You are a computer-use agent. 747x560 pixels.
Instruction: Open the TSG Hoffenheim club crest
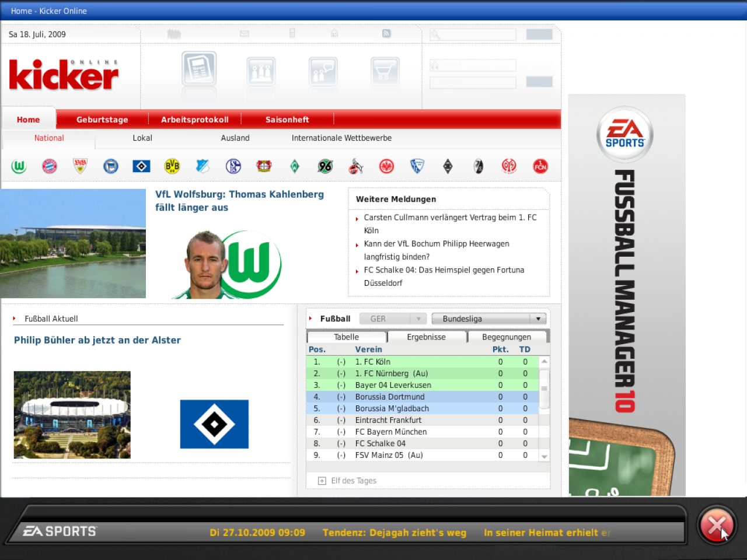click(x=203, y=167)
